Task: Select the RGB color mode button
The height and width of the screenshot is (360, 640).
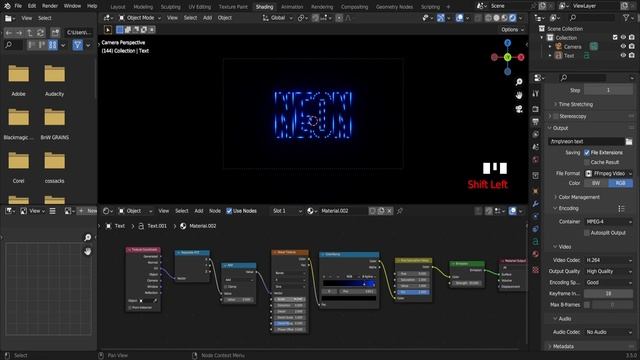Action: [621, 183]
